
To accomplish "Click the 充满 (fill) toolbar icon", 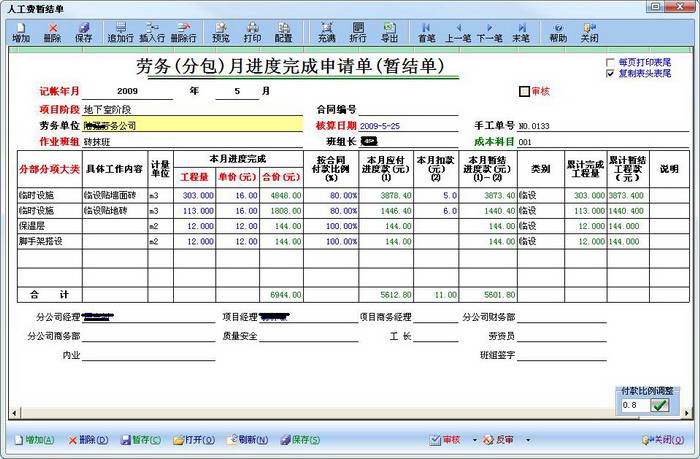I will pyautogui.click(x=326, y=33).
